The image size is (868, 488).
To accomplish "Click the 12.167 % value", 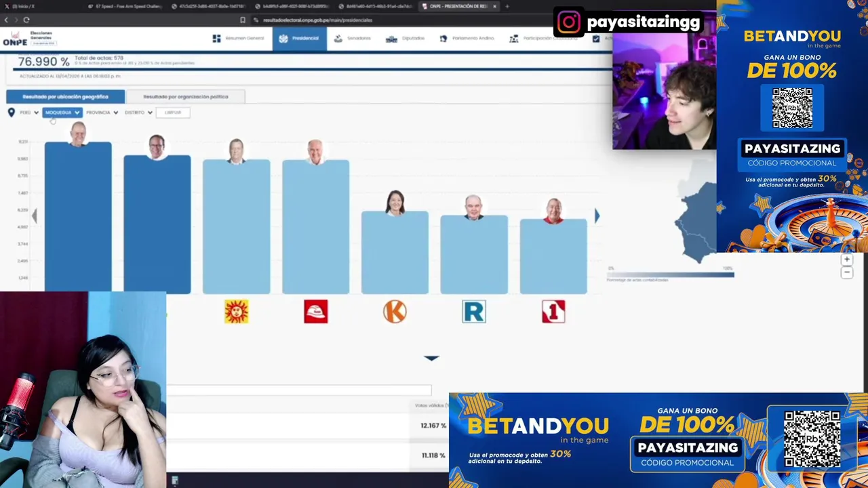I will pos(433,426).
